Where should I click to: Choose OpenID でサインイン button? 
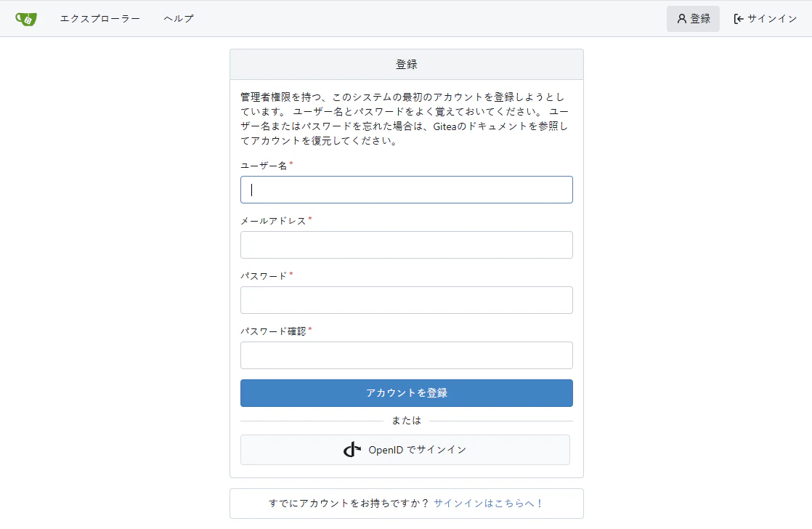coord(405,450)
